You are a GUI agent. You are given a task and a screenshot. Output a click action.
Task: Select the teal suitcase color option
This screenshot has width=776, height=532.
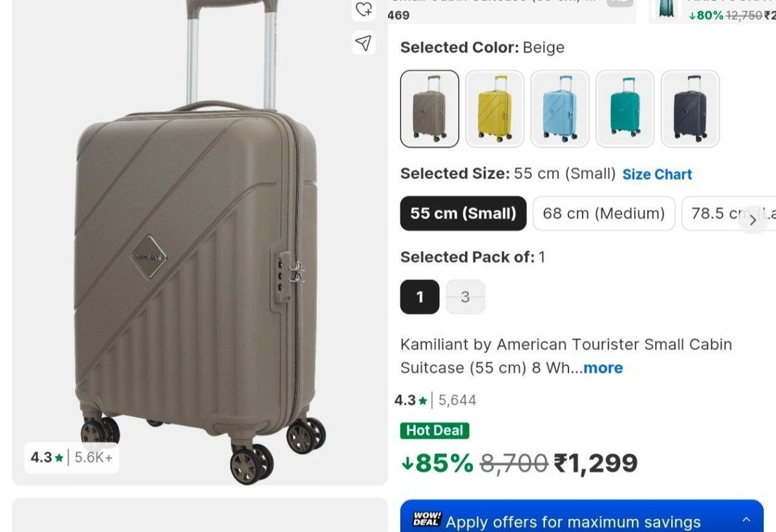[625, 109]
